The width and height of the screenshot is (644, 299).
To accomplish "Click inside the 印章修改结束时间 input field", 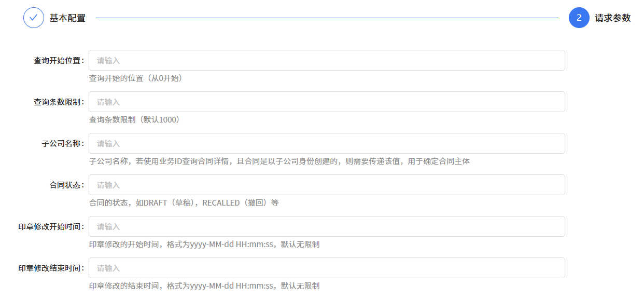I will click(327, 268).
